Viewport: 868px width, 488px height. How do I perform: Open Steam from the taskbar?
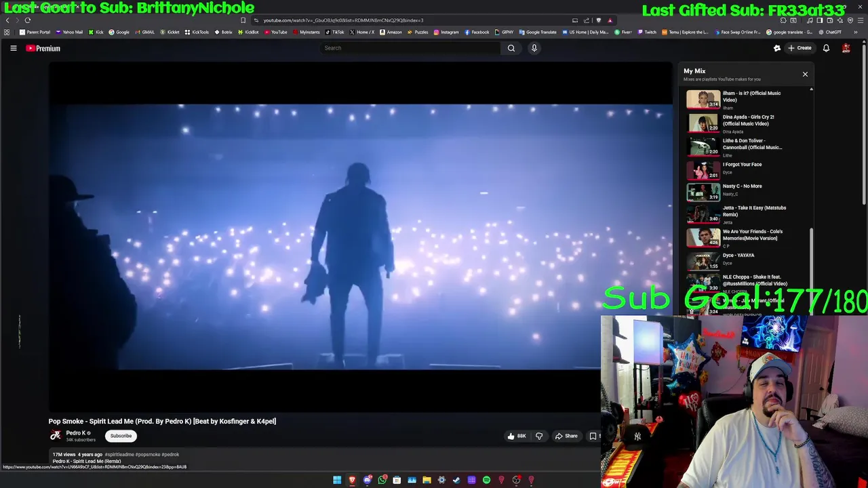click(456, 480)
